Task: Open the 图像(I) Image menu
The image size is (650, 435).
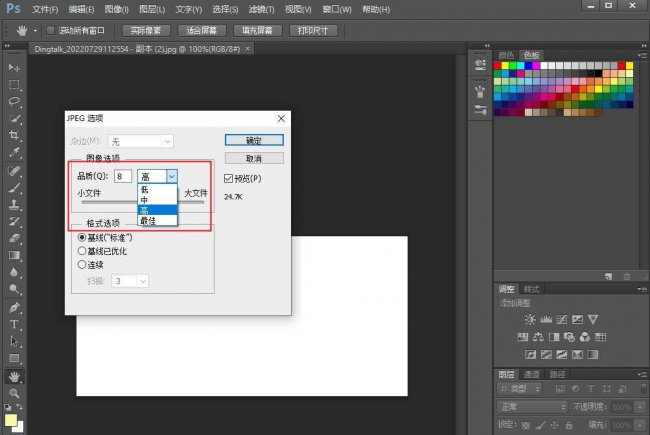Action: click(116, 9)
